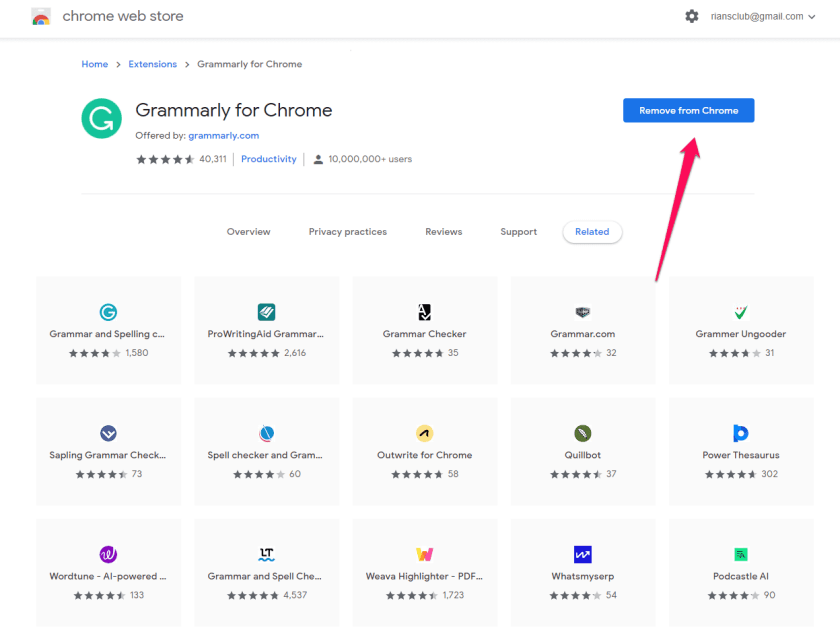
Task: Click the chrome web store title
Action: coord(123,16)
